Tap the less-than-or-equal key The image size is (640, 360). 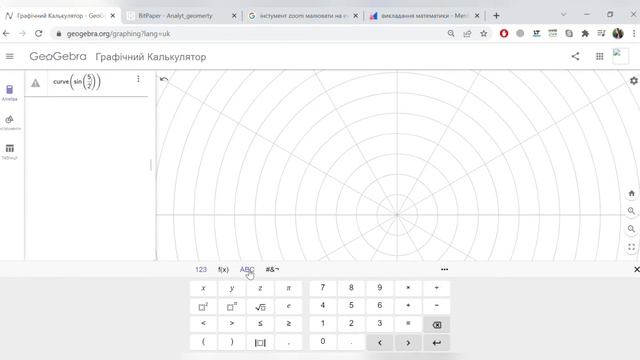pos(260,324)
